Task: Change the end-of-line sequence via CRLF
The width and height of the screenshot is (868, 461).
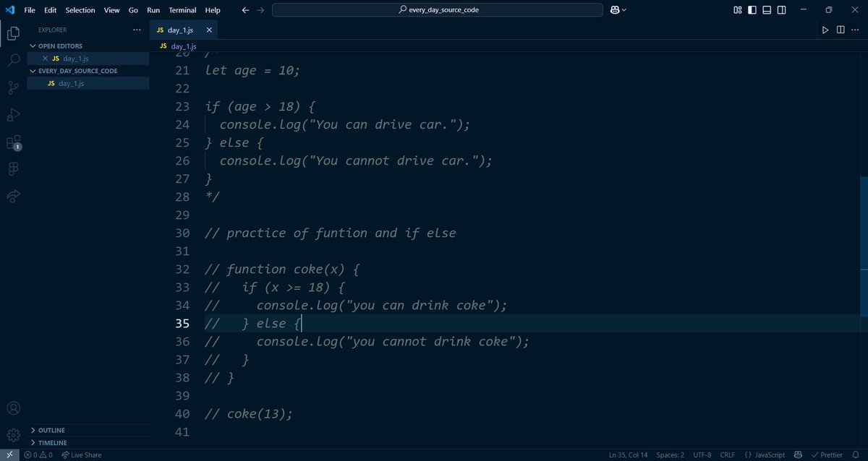Action: [x=727, y=454]
